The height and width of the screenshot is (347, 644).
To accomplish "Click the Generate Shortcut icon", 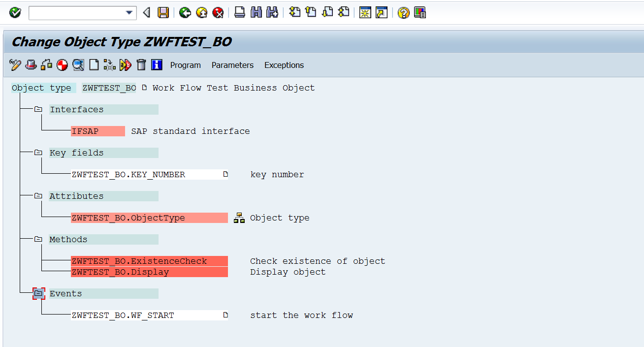I will [x=381, y=13].
